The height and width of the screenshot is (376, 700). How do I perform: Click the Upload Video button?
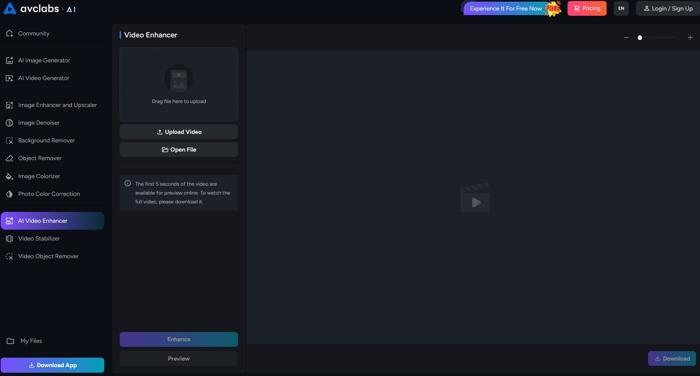click(x=179, y=132)
